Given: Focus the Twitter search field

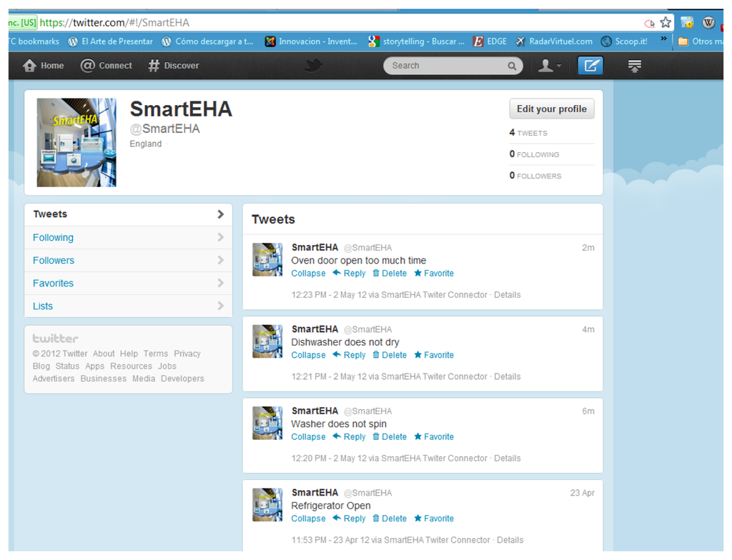Looking at the screenshot, I should (x=452, y=66).
